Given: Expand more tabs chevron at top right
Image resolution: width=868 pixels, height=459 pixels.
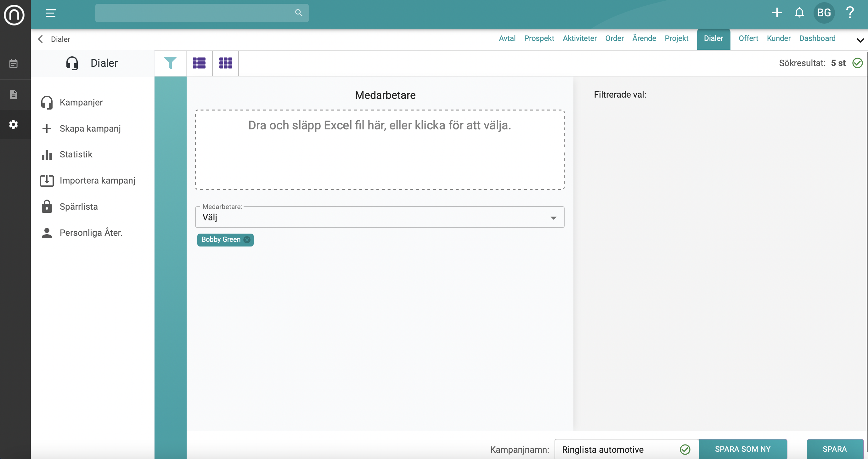Looking at the screenshot, I should click(860, 40).
